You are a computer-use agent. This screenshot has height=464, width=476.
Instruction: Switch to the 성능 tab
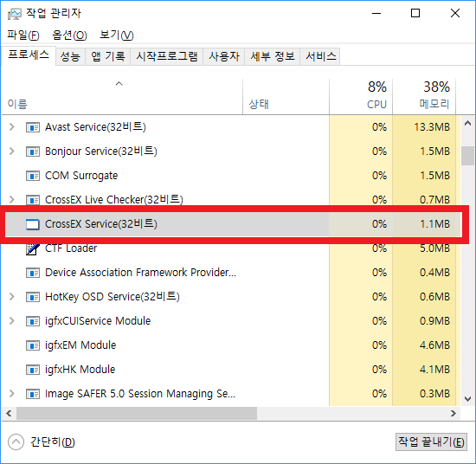[x=70, y=56]
